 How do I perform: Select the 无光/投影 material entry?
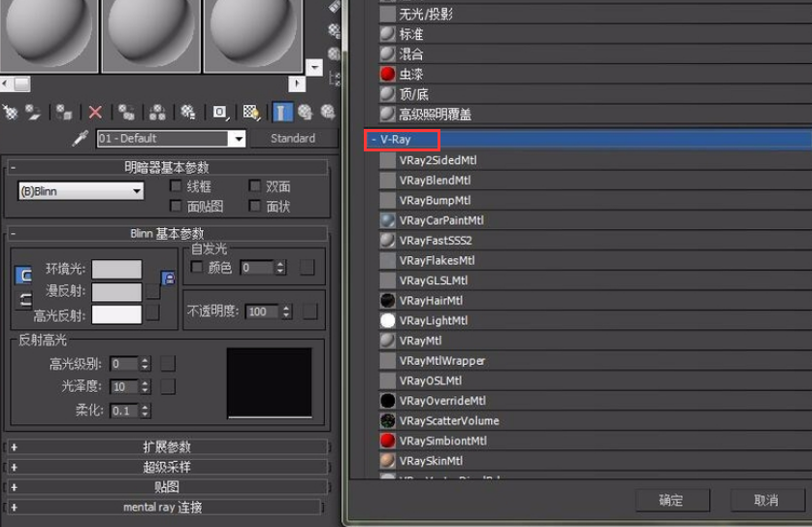(x=416, y=14)
